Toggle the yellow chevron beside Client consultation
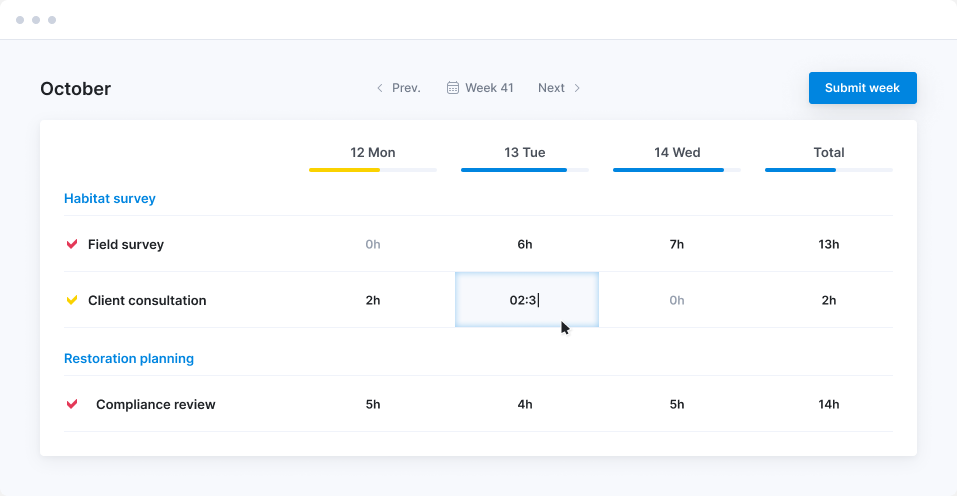 pos(72,300)
